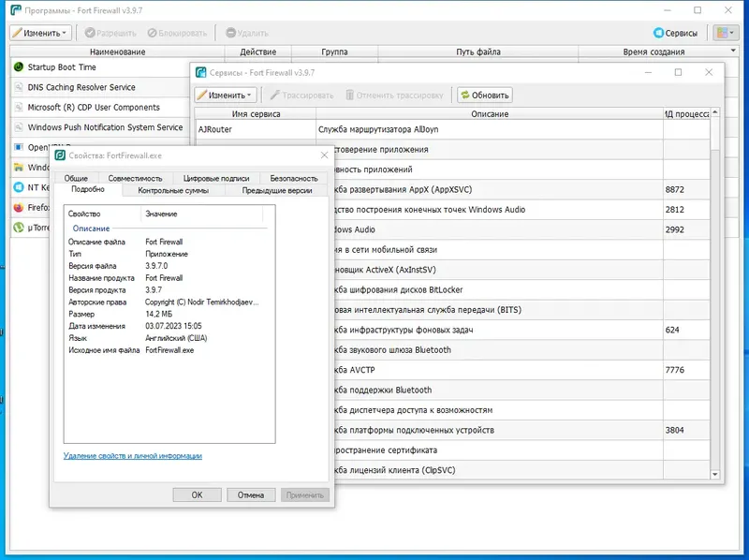
Task: Click Удаление свойств и личной информации link
Action: point(133,456)
